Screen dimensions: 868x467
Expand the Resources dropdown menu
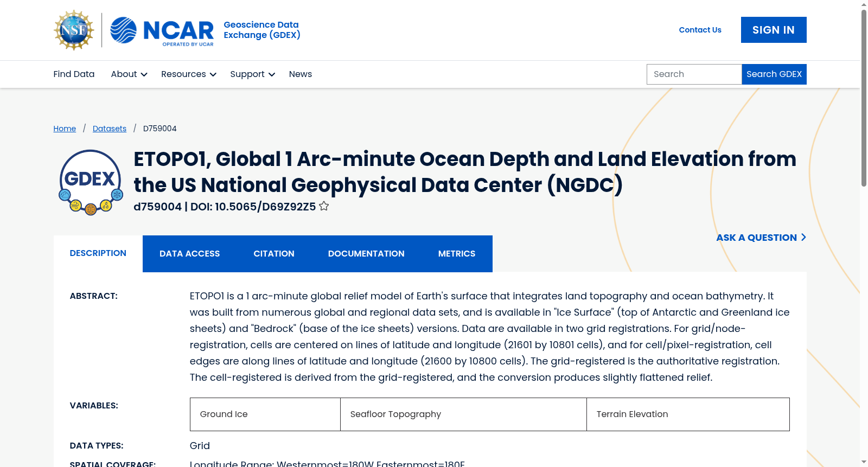pos(189,74)
